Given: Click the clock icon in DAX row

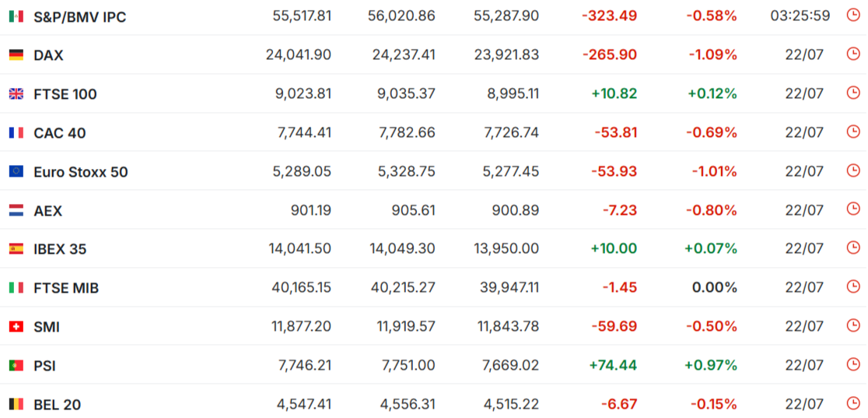Looking at the screenshot, I should point(853,54).
